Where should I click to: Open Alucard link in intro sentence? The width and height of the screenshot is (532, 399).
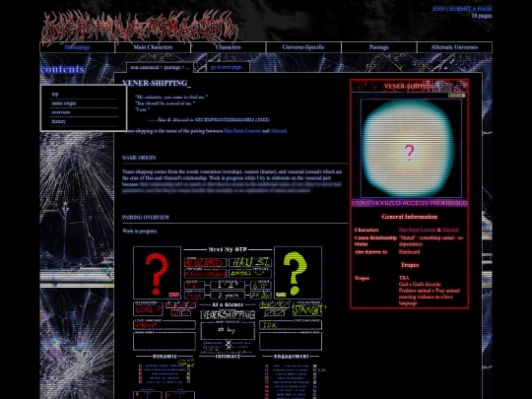(x=279, y=131)
